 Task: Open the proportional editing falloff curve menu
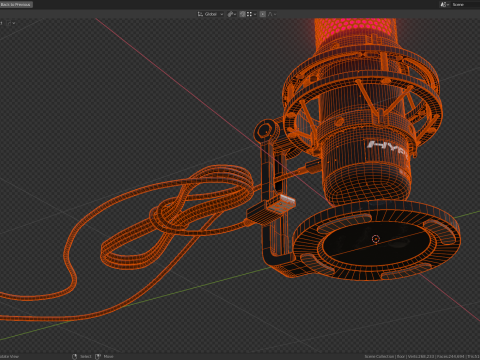(272, 14)
